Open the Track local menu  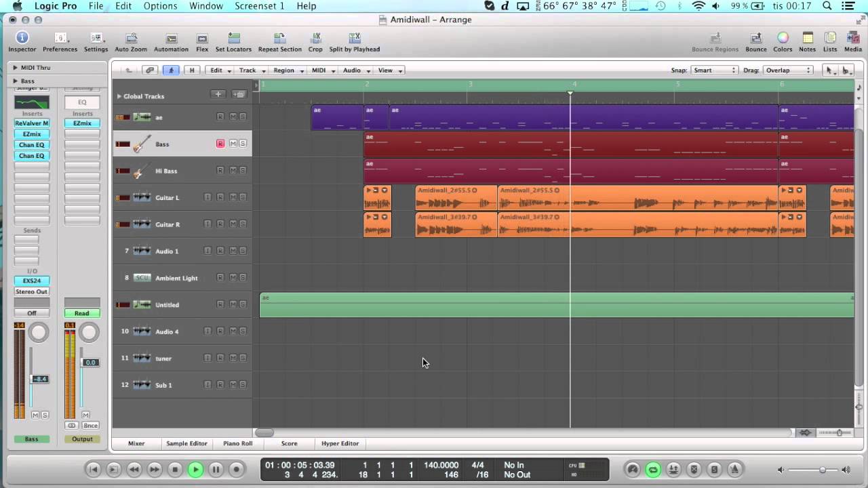[252, 70]
